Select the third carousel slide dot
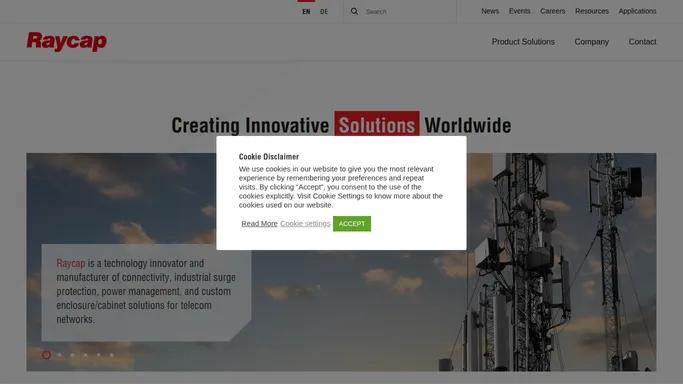Image resolution: width=683 pixels, height=384 pixels. pos(73,355)
